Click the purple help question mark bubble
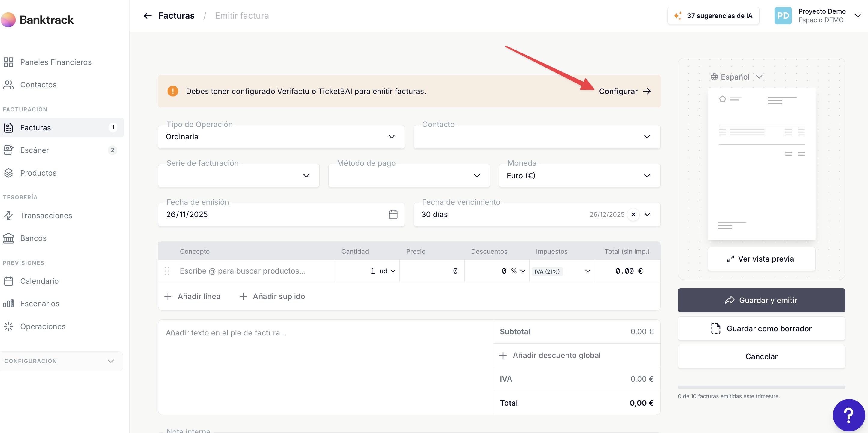The width and height of the screenshot is (868, 433). click(x=848, y=415)
